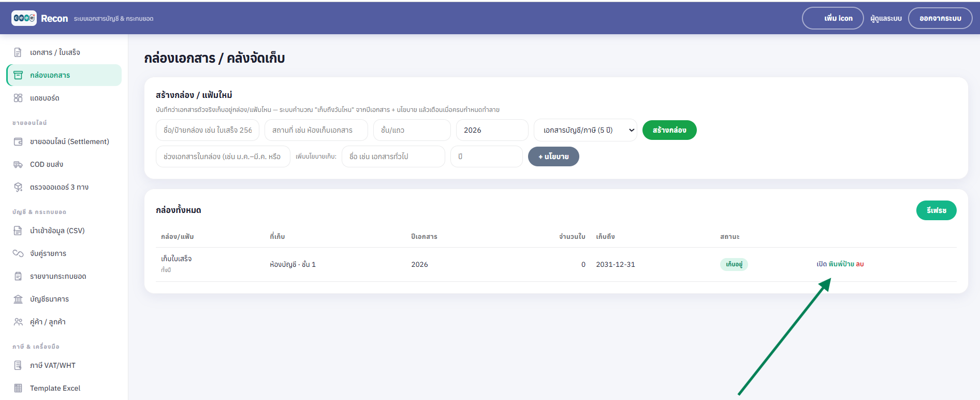Click the green create box button

coord(669,130)
